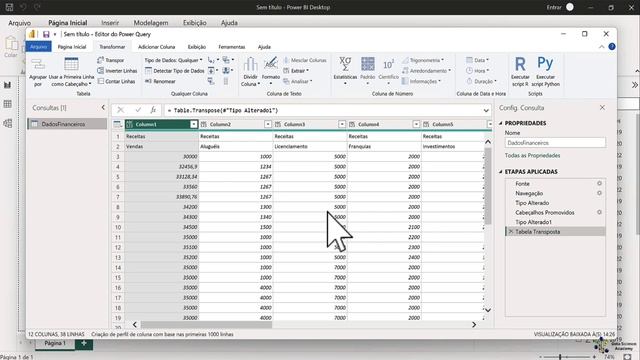640x360 pixels.
Task: Open the Hora column dropdown
Action: (x=478, y=71)
